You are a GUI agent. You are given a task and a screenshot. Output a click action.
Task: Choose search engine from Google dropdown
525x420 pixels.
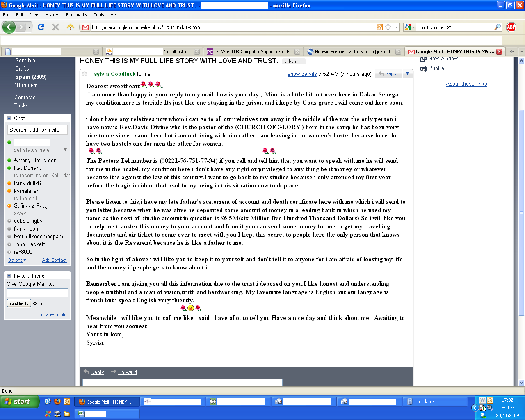[x=409, y=27]
